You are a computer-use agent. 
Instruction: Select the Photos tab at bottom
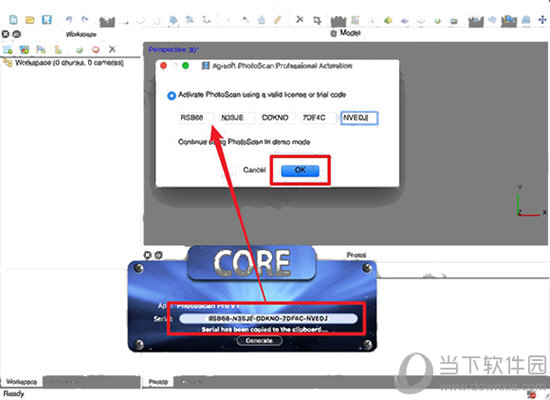158,382
